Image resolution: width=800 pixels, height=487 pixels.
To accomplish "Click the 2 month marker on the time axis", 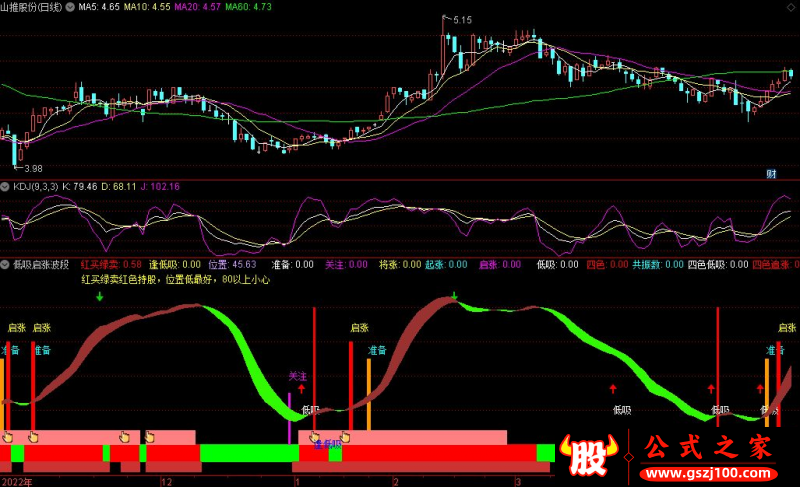I will point(395,482).
